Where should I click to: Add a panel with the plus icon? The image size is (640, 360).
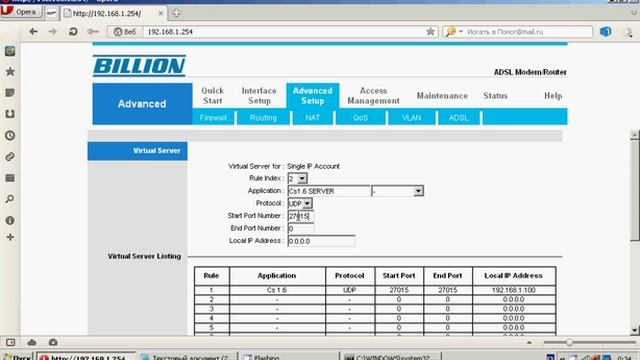point(10,237)
